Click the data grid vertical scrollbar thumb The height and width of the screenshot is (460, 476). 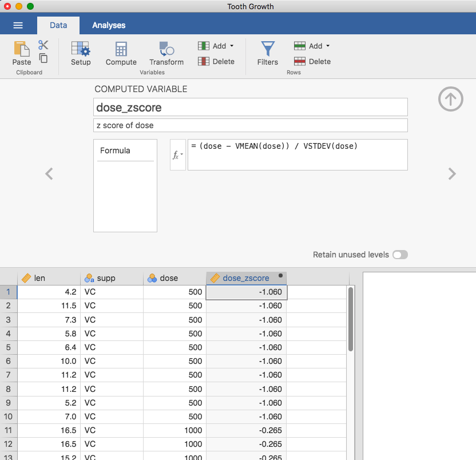pos(351,319)
